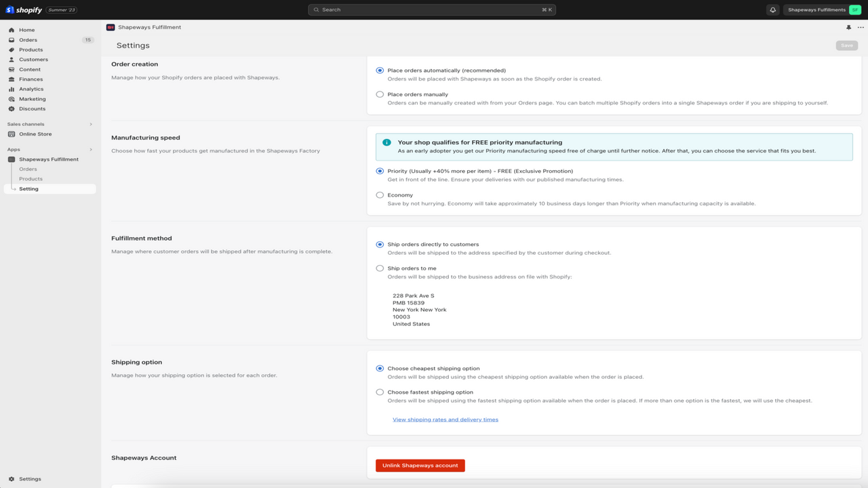Select Place orders manually radio
This screenshot has height=488, width=868.
[x=380, y=94]
